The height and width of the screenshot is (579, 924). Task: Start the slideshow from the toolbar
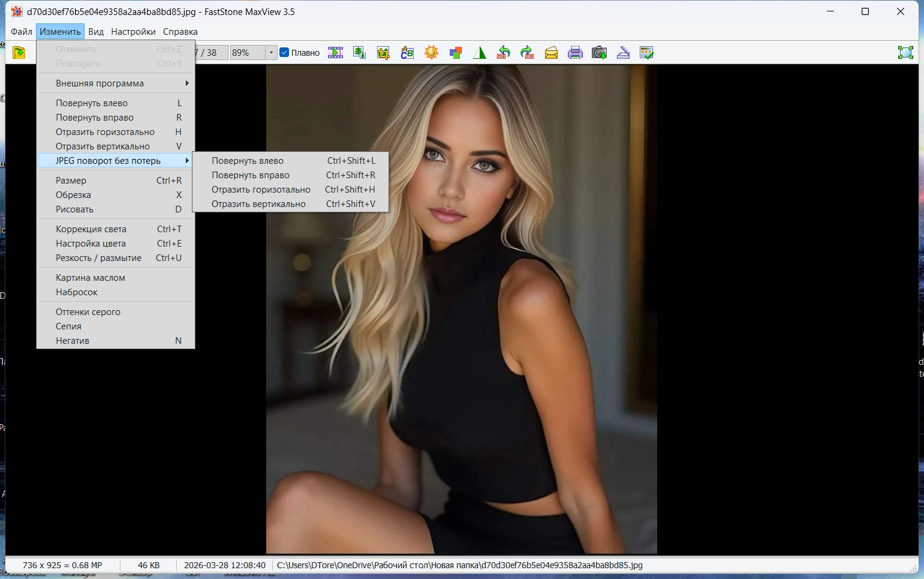pyautogui.click(x=335, y=53)
